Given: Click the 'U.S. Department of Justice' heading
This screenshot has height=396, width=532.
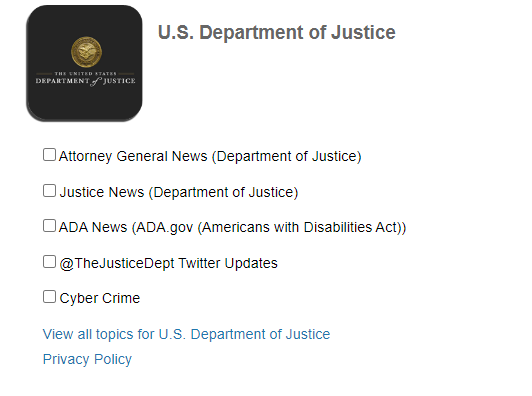Looking at the screenshot, I should [277, 33].
